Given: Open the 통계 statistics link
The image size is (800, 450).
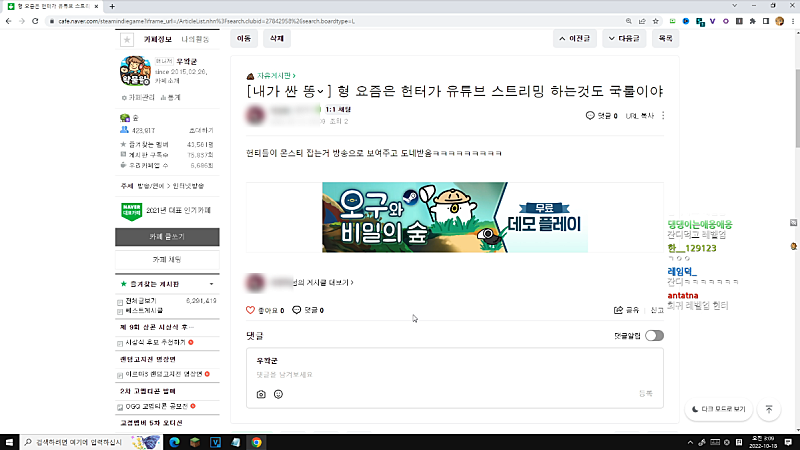Looking at the screenshot, I should (170, 97).
